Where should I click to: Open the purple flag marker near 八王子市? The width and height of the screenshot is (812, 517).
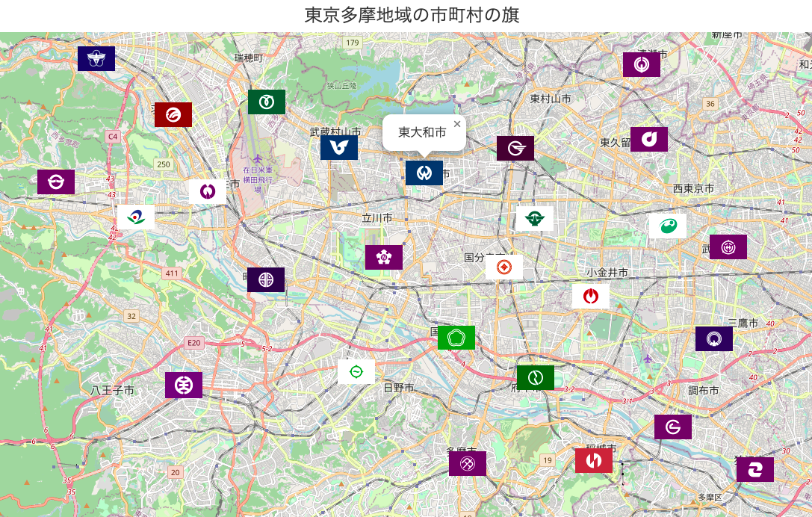[x=184, y=385]
